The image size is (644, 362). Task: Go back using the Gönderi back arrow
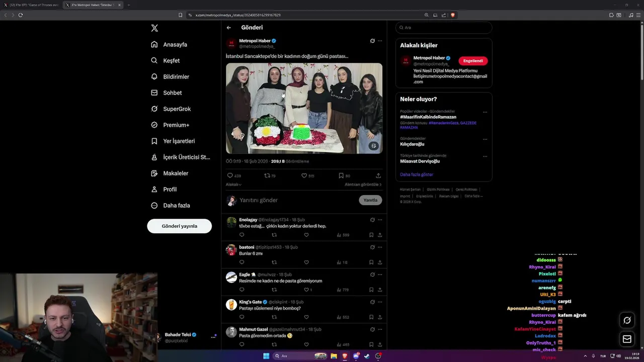point(229,28)
